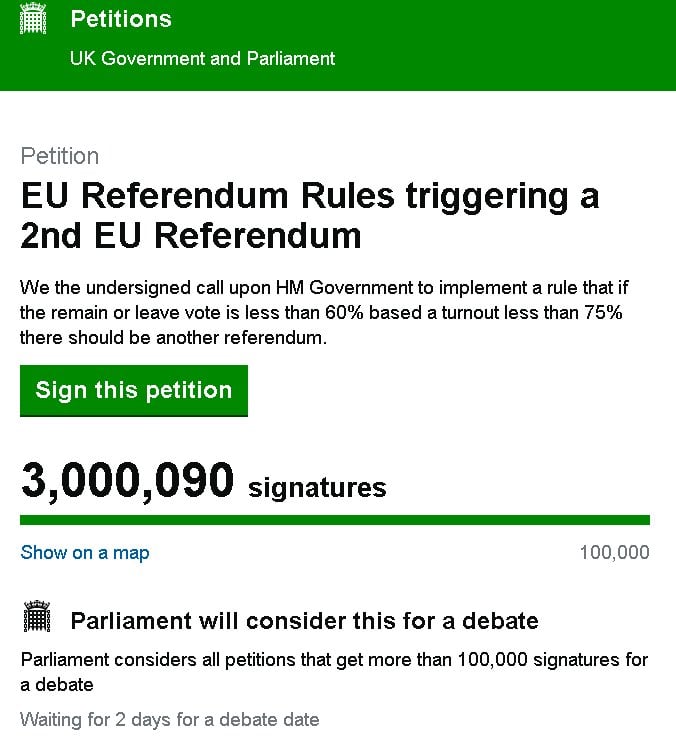Click the word signatures beside the count
The width and height of the screenshot is (676, 739).
coord(317,488)
